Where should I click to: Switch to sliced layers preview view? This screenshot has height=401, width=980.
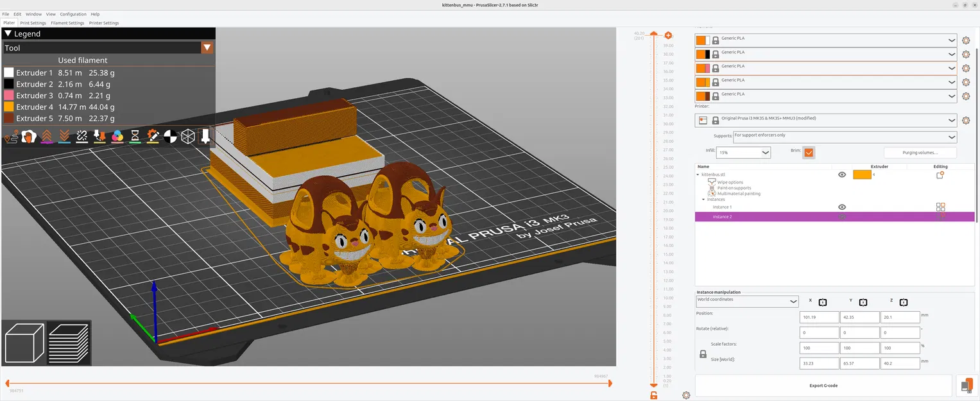pyautogui.click(x=69, y=342)
